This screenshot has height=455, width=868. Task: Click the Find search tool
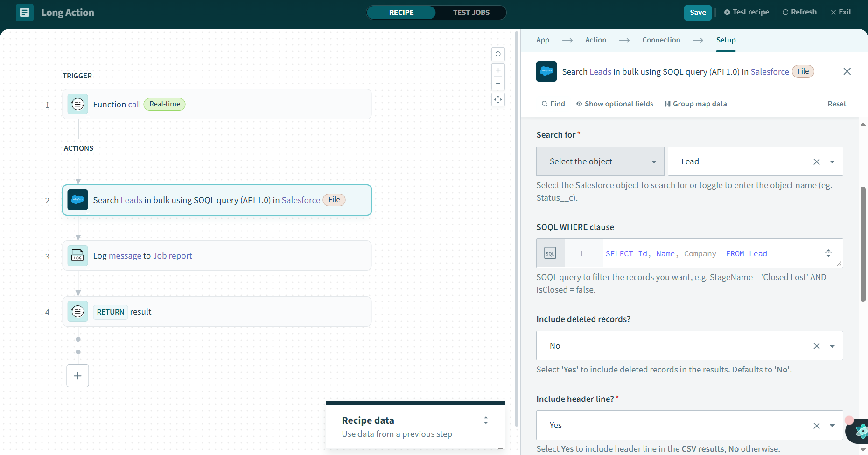pos(553,104)
